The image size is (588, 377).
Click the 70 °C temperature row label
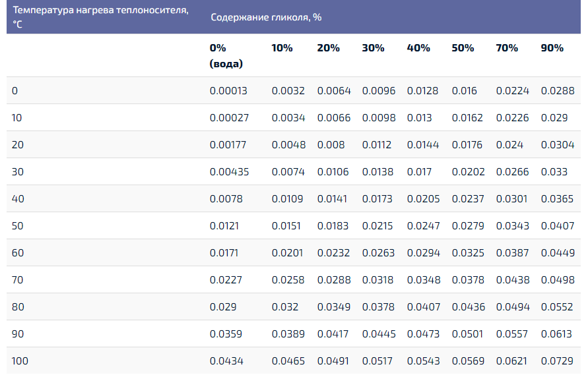[x=18, y=280]
